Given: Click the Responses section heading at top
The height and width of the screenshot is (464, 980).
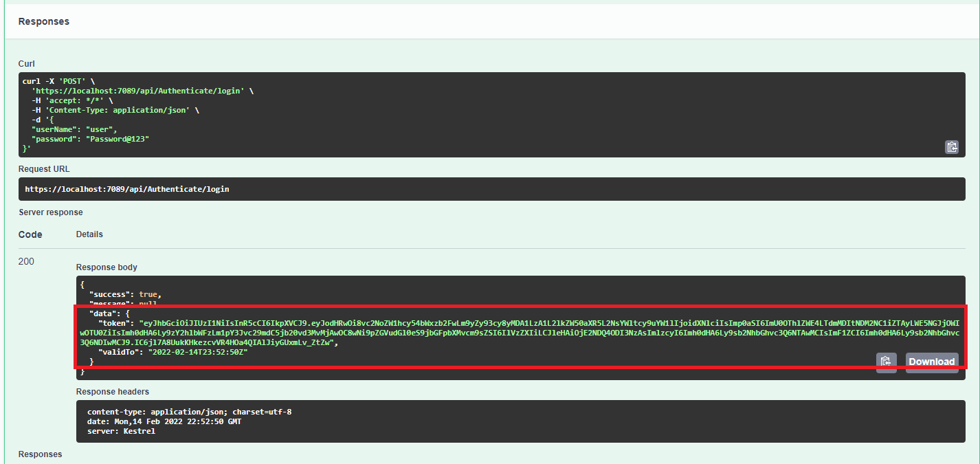Looking at the screenshot, I should (43, 21).
